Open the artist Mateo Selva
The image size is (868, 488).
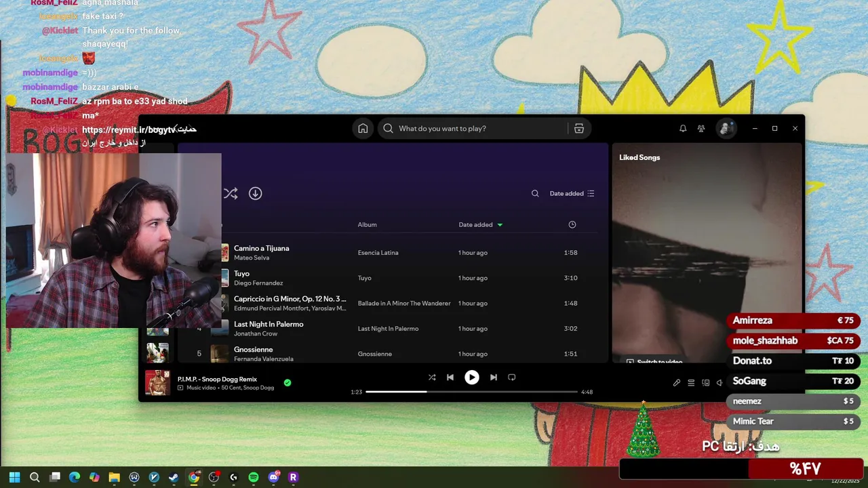click(252, 258)
